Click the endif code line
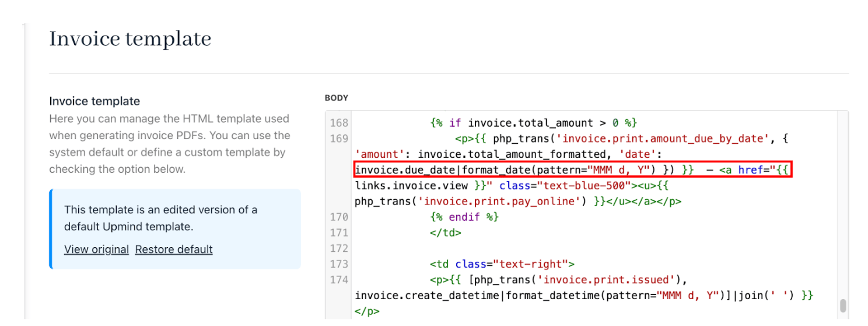868x326 pixels. coord(465,217)
